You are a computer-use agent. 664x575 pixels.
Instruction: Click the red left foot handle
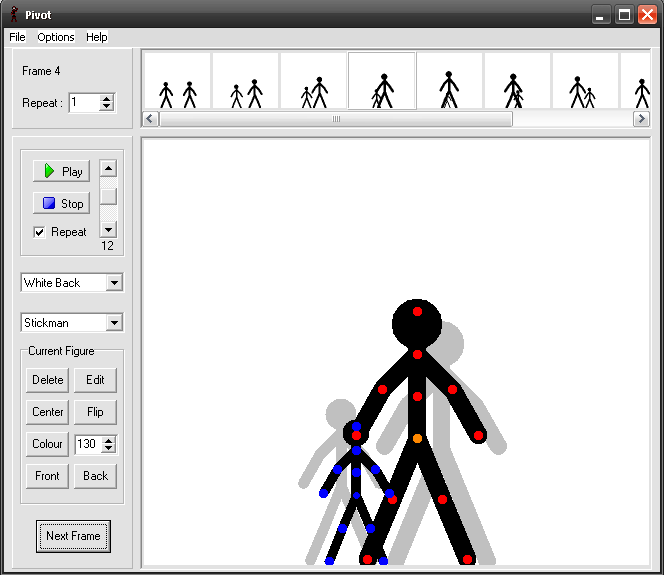pyautogui.click(x=368, y=560)
